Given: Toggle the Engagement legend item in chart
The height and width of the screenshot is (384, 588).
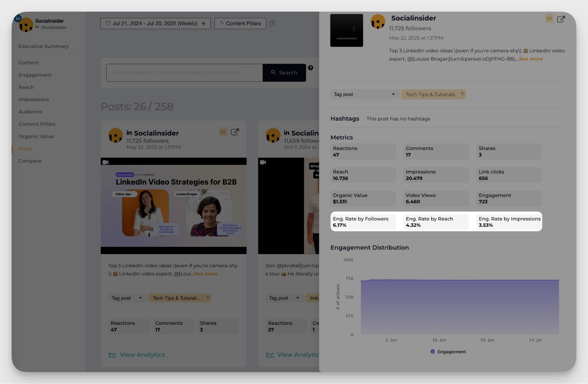Looking at the screenshot, I should click(x=448, y=352).
